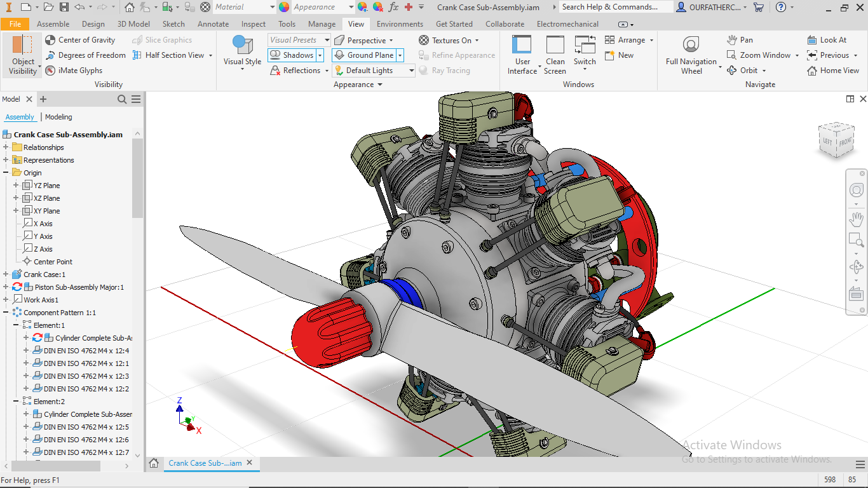
Task: Open the Model browser hamburger menu
Action: pos(136,99)
